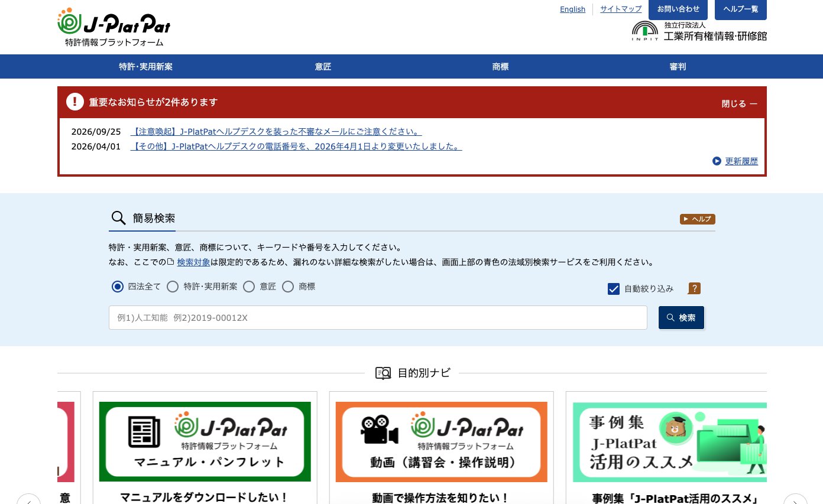823x504 pixels.
Task: Select the 四法全て radio button
Action: [x=118, y=287]
